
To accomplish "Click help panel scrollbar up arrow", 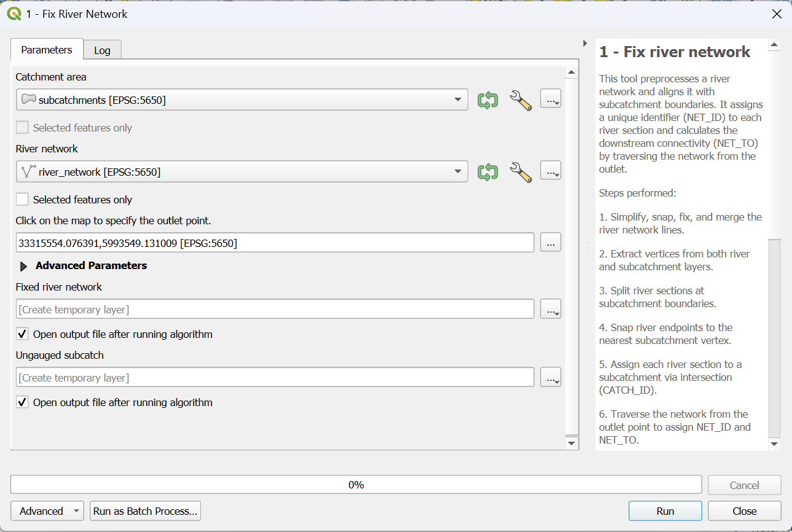I will tap(774, 45).
